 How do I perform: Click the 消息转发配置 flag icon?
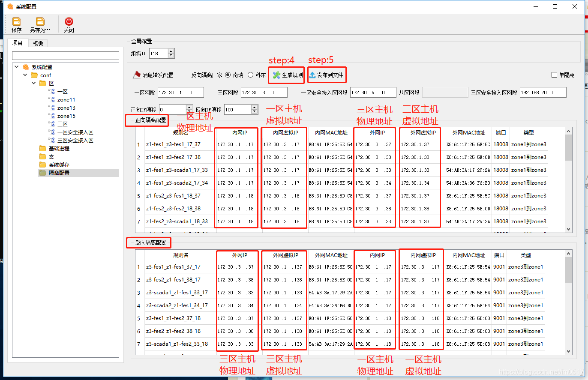click(137, 75)
